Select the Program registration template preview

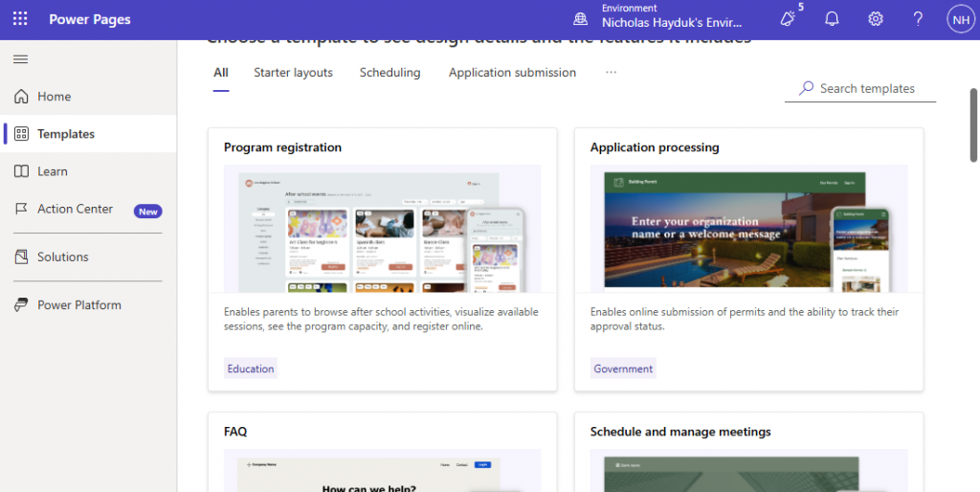pyautogui.click(x=382, y=228)
